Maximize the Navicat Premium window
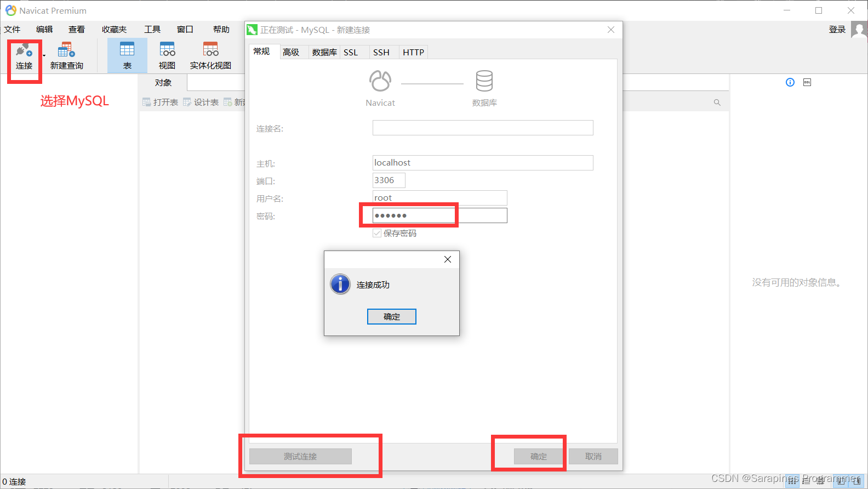The height and width of the screenshot is (489, 868). click(x=819, y=10)
